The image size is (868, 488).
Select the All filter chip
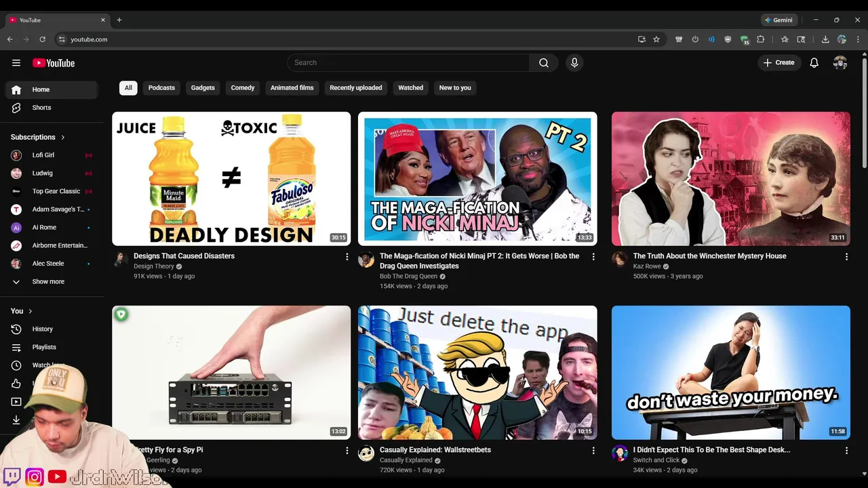click(128, 88)
